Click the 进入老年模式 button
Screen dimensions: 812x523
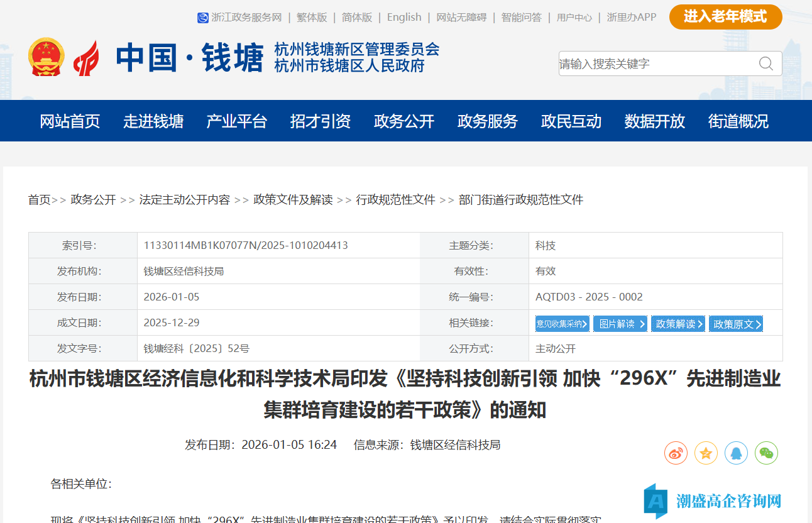tap(726, 17)
